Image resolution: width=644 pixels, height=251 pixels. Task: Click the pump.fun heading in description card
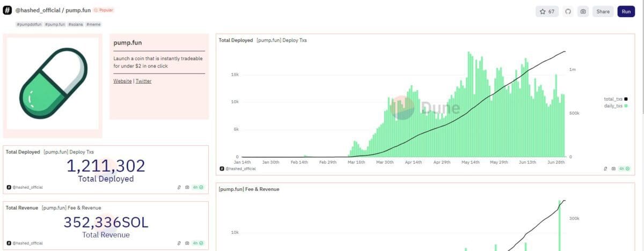pos(128,43)
